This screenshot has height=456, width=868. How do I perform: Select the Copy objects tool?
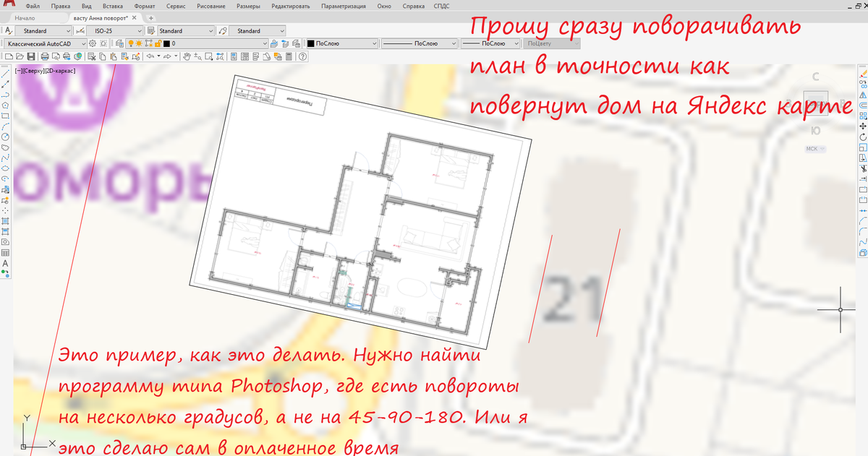[x=862, y=85]
